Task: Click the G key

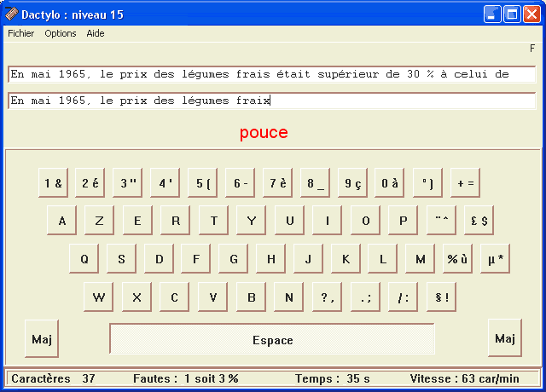Action: point(234,259)
